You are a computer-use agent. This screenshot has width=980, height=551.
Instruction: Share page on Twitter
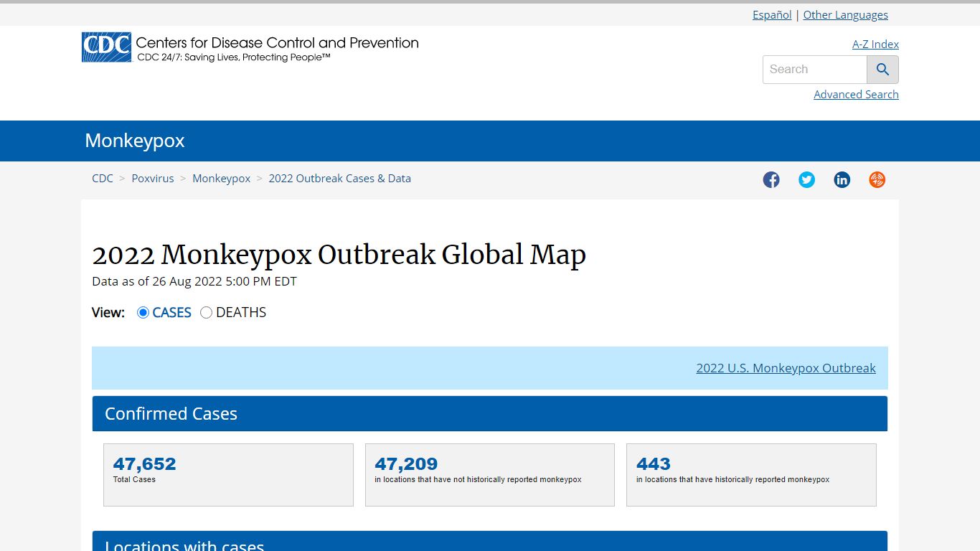806,179
